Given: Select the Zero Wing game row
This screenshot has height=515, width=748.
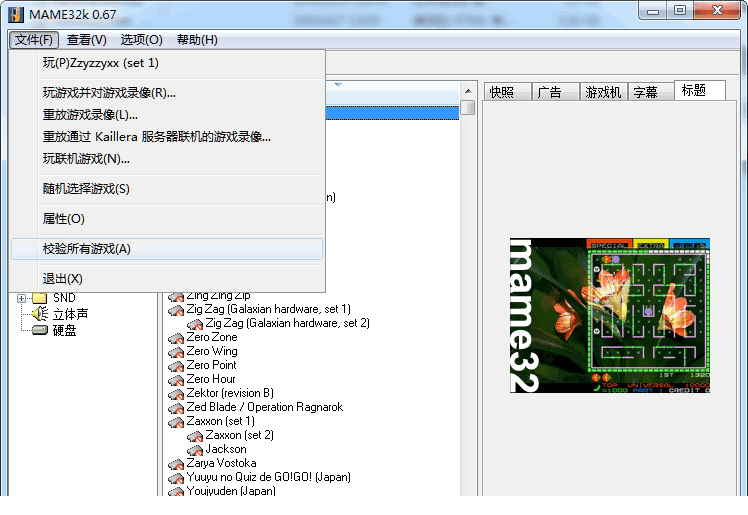Looking at the screenshot, I should tap(212, 351).
